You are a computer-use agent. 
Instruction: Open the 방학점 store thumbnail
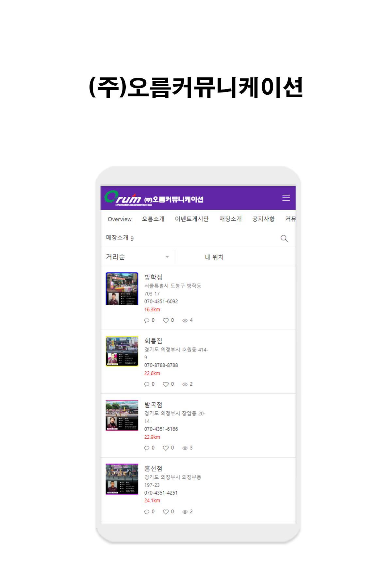[122, 288]
